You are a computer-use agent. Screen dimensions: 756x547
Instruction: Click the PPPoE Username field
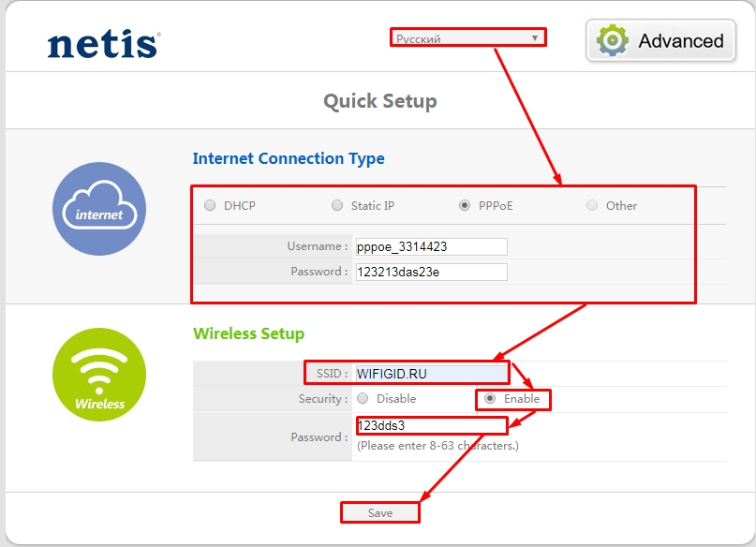(430, 246)
